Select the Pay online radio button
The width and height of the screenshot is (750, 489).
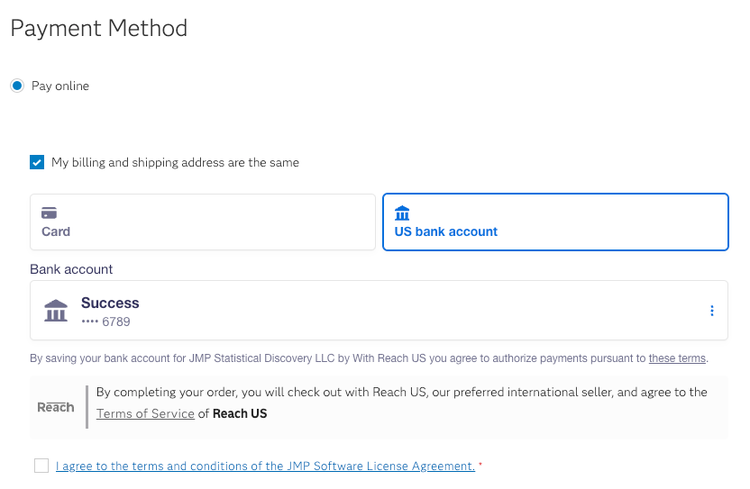pos(17,86)
